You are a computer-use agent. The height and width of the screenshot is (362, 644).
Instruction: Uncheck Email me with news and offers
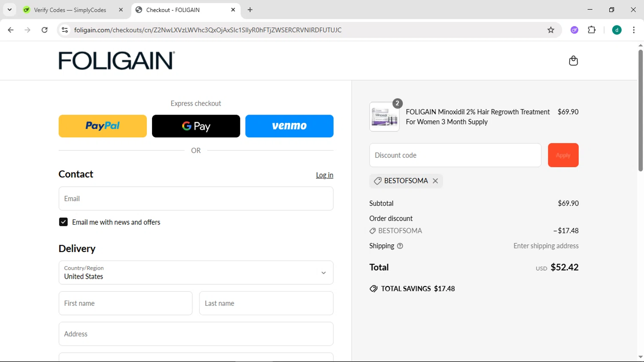tap(63, 222)
